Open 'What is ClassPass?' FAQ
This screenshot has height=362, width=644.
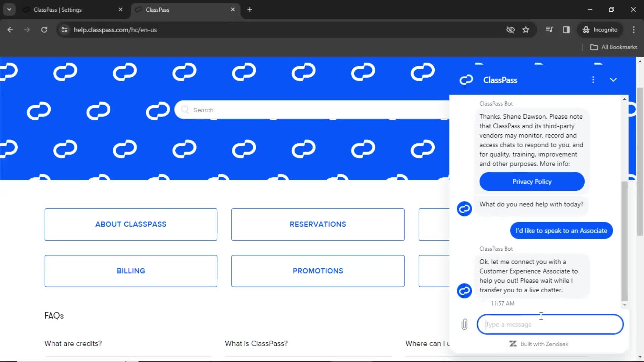256,344
